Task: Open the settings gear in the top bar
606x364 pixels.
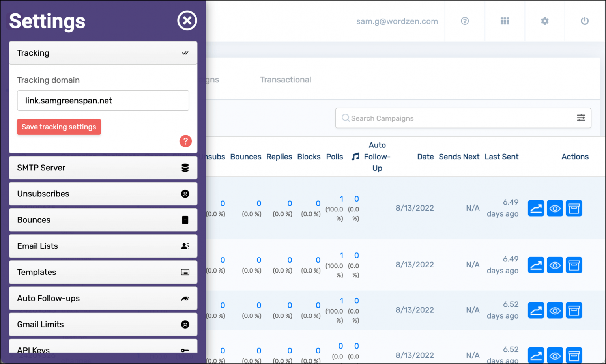Action: [544, 21]
